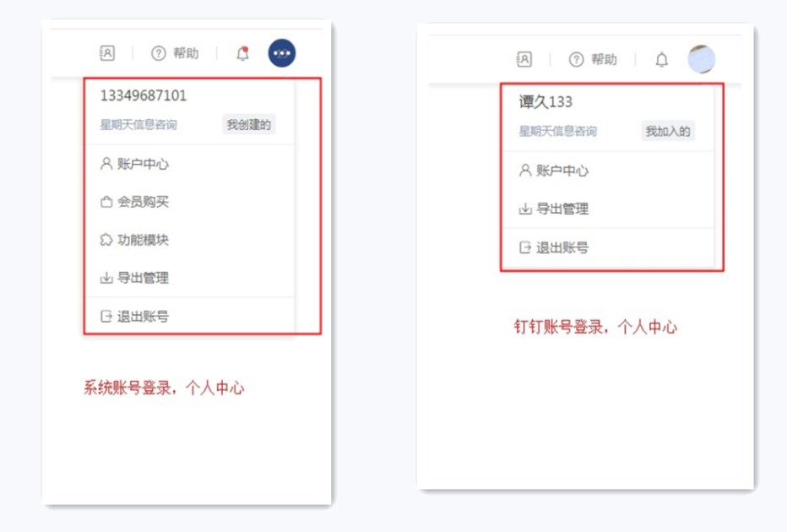Click the blue avatar with three dots

282,53
